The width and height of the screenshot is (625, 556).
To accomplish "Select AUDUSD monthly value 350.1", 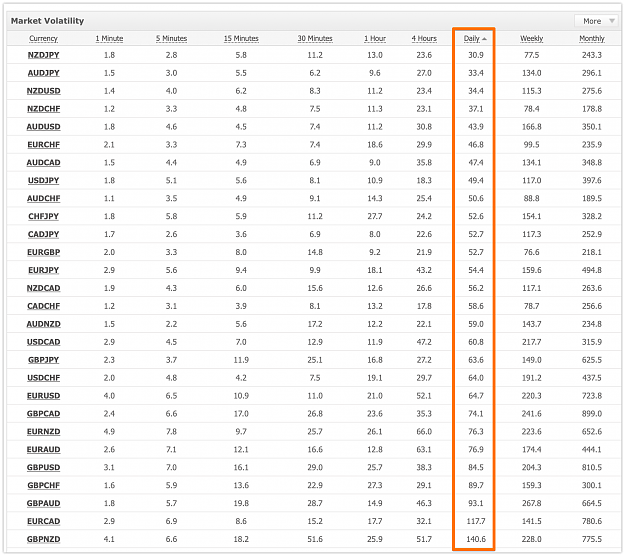I will point(592,127).
